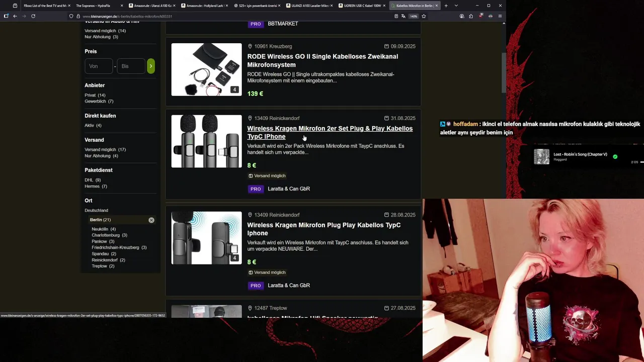
Task: Open Laratta & Can GbR seller on 28.08.2025 listing
Action: pos(289,285)
